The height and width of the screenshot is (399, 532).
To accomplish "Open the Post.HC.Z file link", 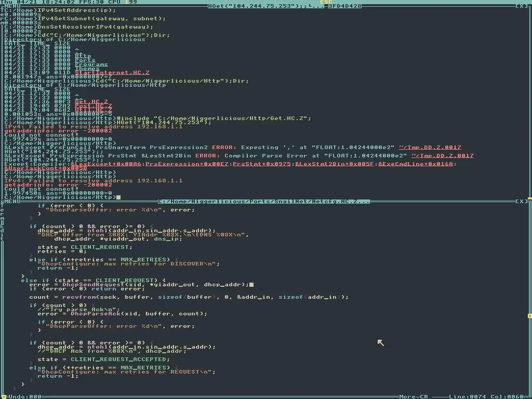I will tap(94, 106).
